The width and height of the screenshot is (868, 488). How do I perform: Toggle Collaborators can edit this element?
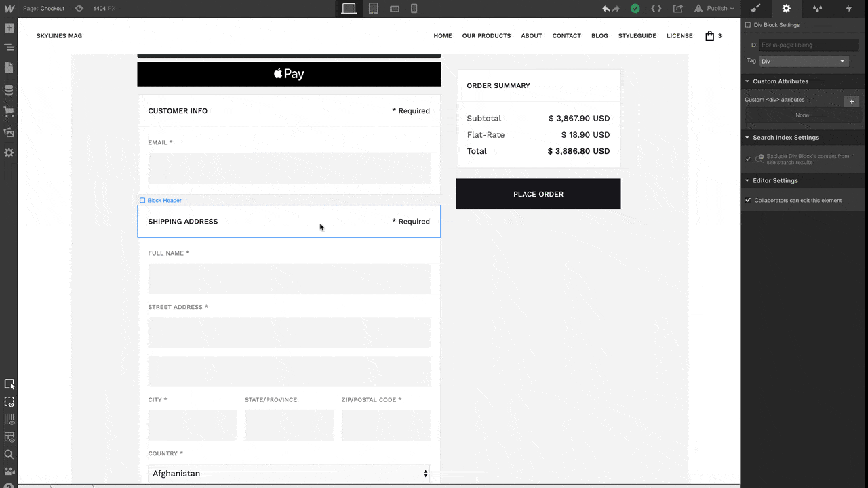click(748, 200)
